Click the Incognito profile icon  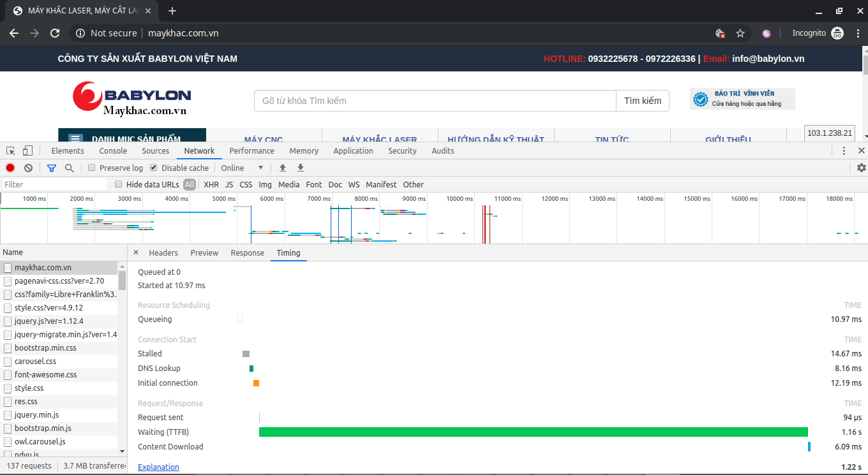click(x=837, y=33)
